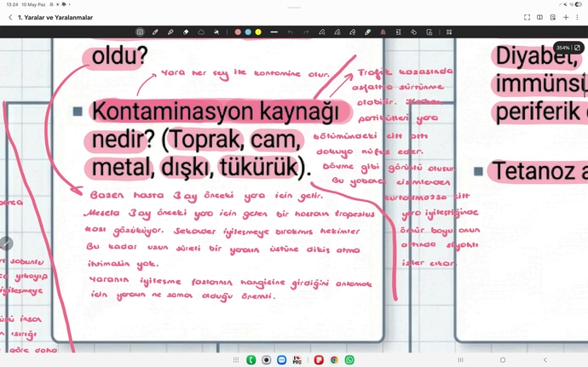Open the app drawer grid in taskbar
Viewport: 588px width, 367px height.
pos(236,360)
